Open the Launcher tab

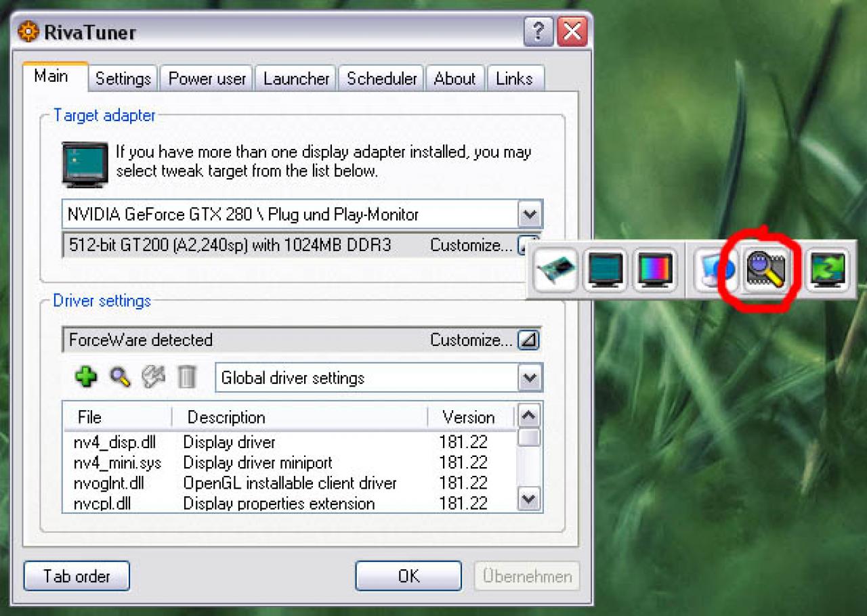(296, 79)
